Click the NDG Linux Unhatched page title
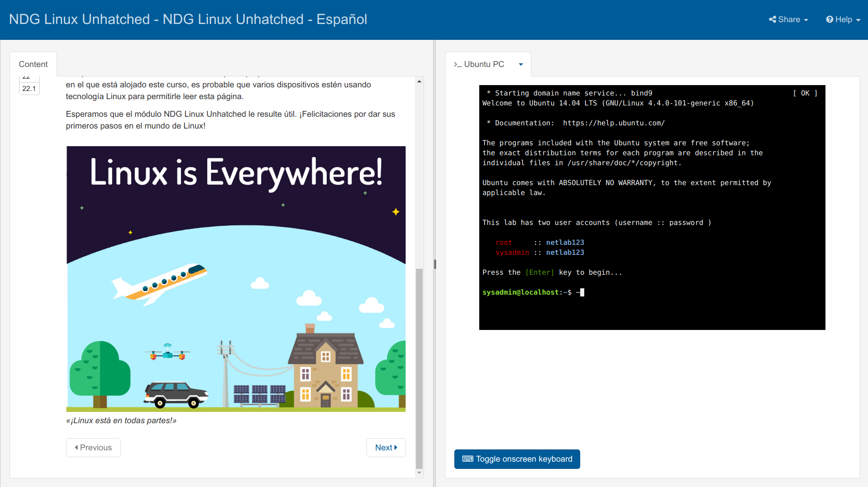 [188, 19]
